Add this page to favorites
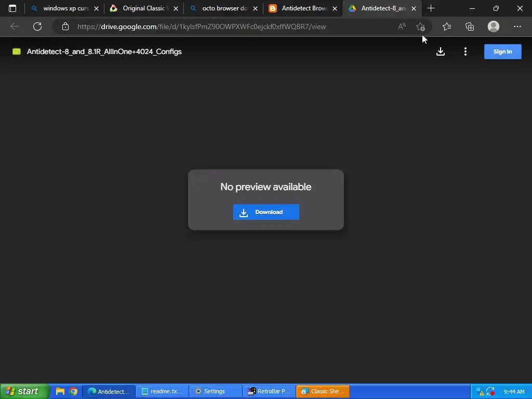532x399 pixels. coord(420,26)
